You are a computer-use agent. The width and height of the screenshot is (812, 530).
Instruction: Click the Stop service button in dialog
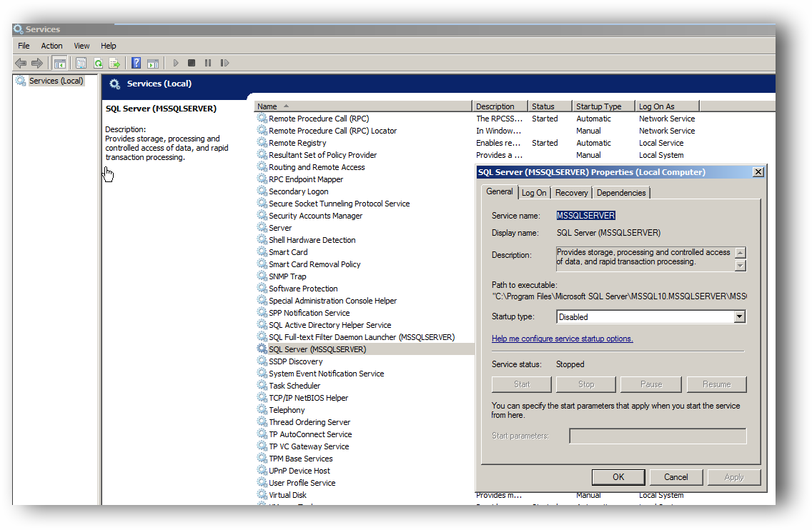tap(585, 384)
